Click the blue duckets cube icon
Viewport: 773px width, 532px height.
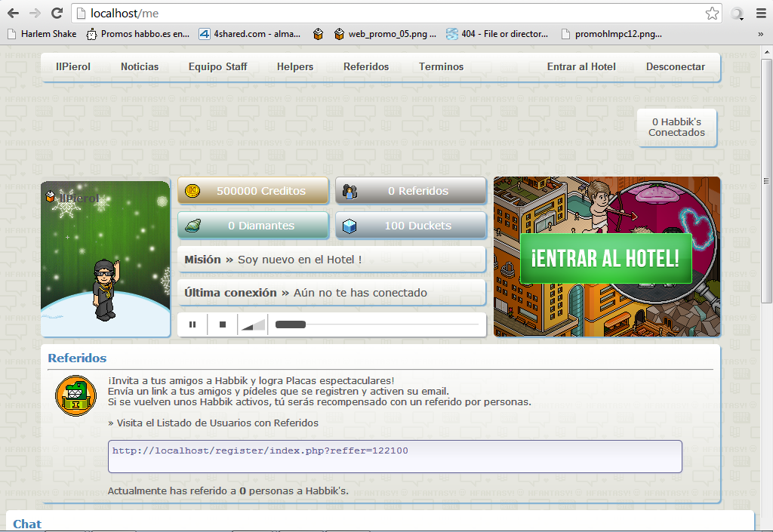coord(350,226)
